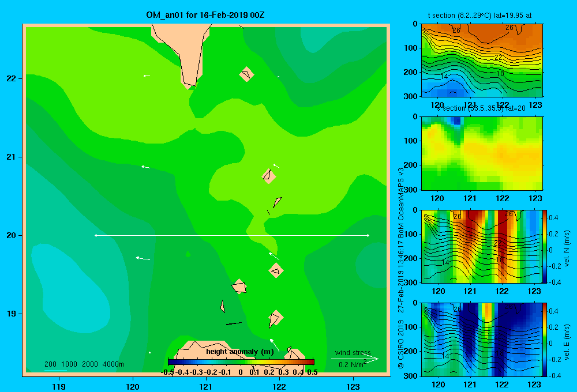577x392 pixels.
Task: Click the '0.2 N/m' wind stress value
Action: (x=351, y=364)
